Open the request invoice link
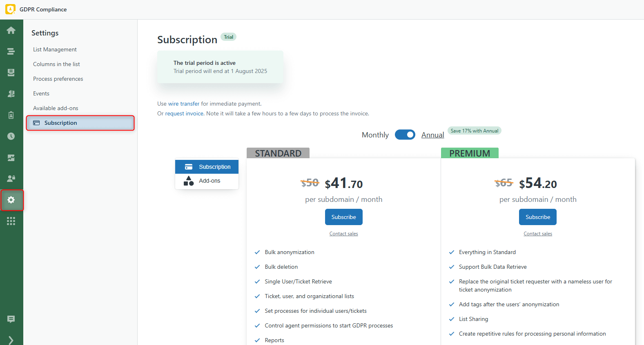The width and height of the screenshot is (644, 345). pyautogui.click(x=184, y=113)
